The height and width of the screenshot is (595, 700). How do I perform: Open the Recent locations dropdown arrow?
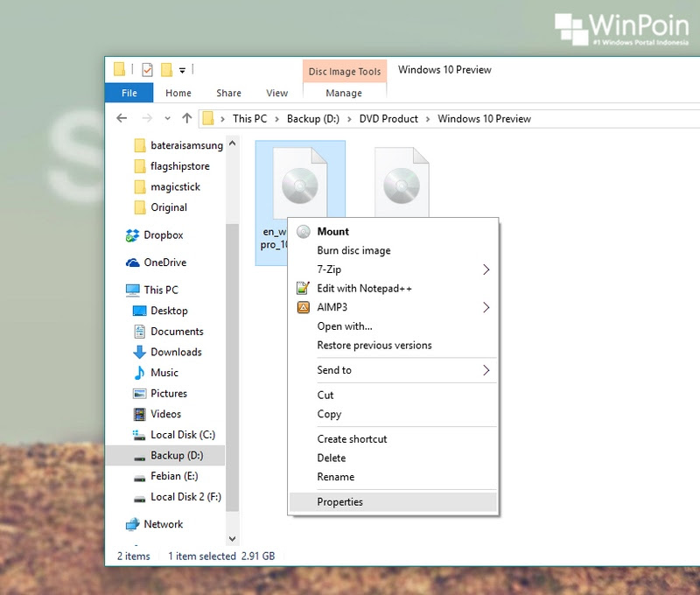point(167,119)
